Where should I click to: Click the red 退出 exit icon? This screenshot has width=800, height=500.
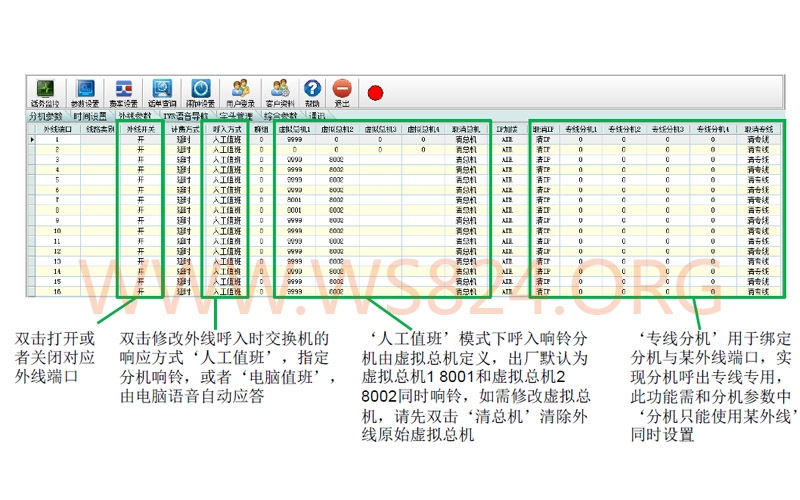(342, 93)
